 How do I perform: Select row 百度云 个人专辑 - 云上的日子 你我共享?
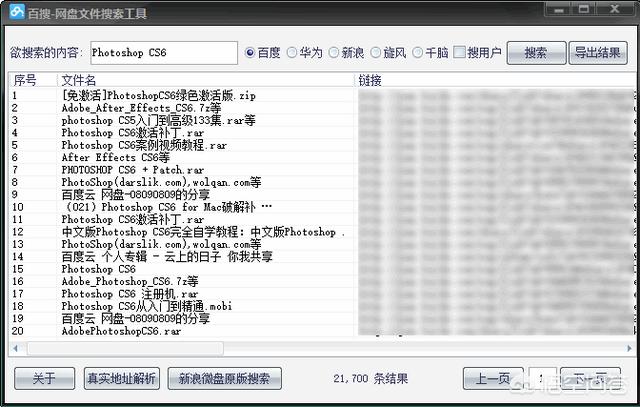pos(322,256)
